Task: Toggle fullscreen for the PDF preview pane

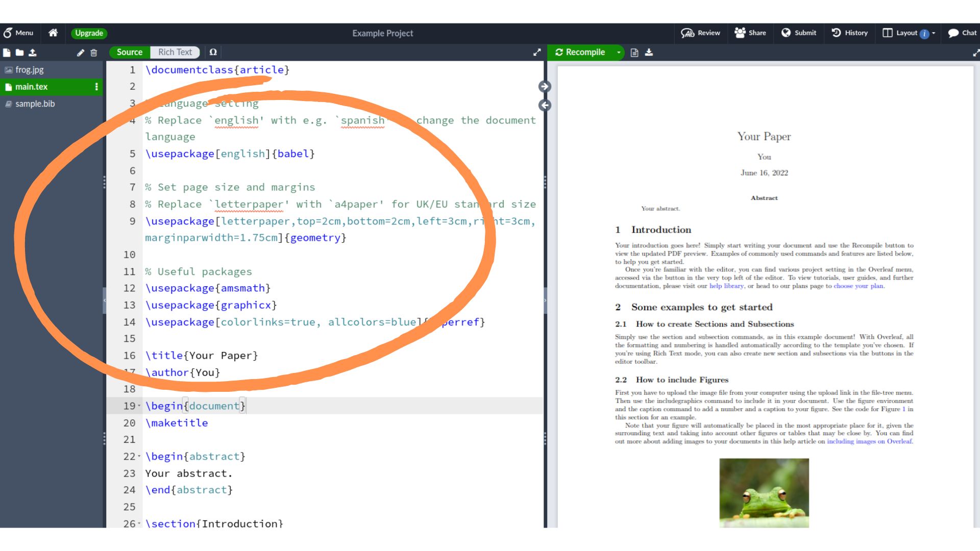Action: pos(976,53)
